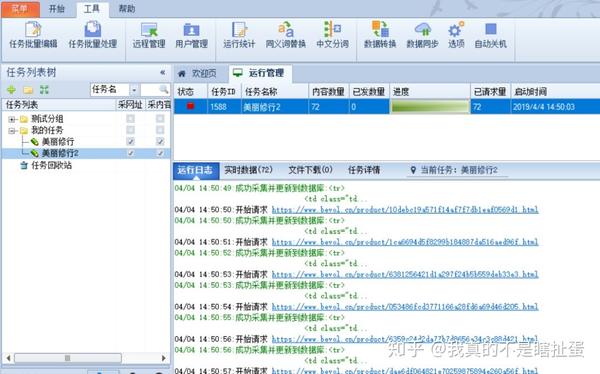The height and width of the screenshot is (374, 600).
Task: Enable 自动关机 auto shutdown
Action: (x=491, y=35)
